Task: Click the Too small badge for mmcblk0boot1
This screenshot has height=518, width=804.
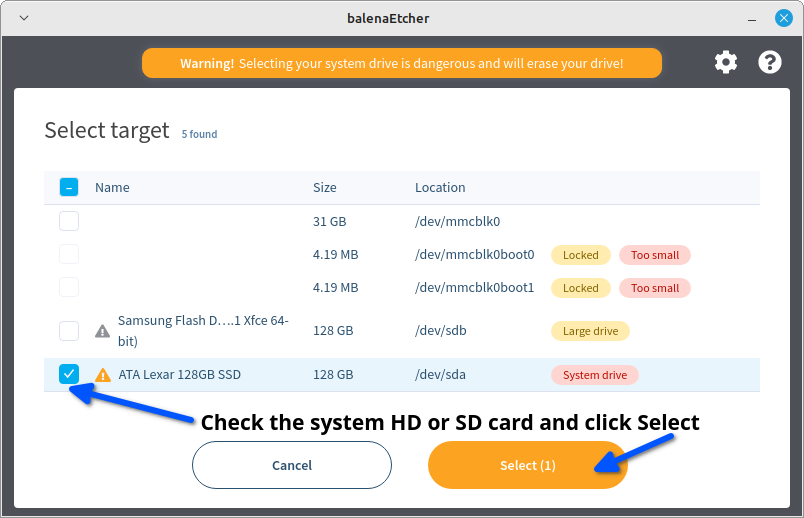Action: click(655, 288)
